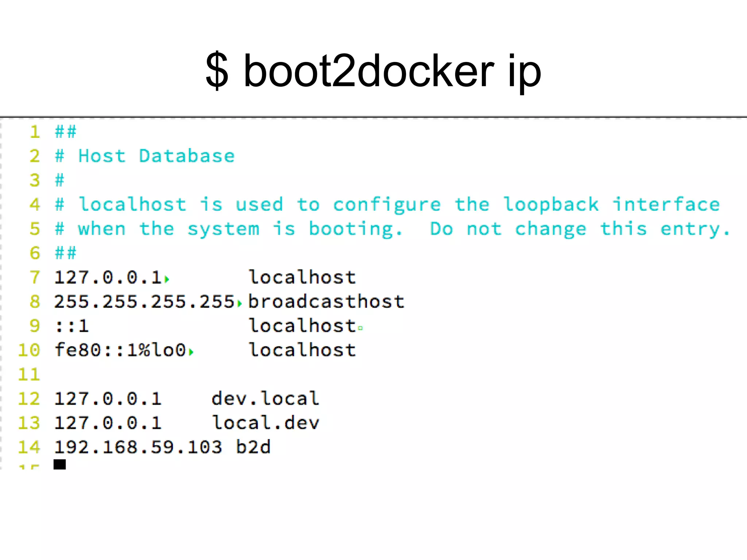Click the 'broadcasthost' hostname
Image resolution: width=747 pixels, height=560 pixels.
click(x=326, y=302)
